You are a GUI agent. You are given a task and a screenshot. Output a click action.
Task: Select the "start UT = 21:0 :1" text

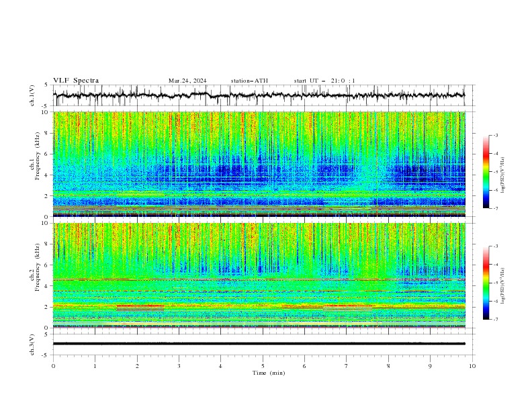[324, 81]
